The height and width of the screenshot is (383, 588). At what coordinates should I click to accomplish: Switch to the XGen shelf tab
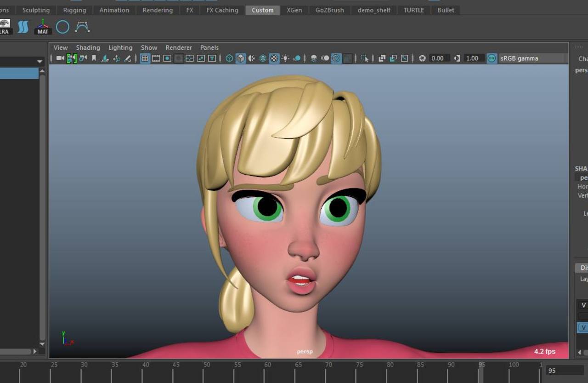(294, 10)
